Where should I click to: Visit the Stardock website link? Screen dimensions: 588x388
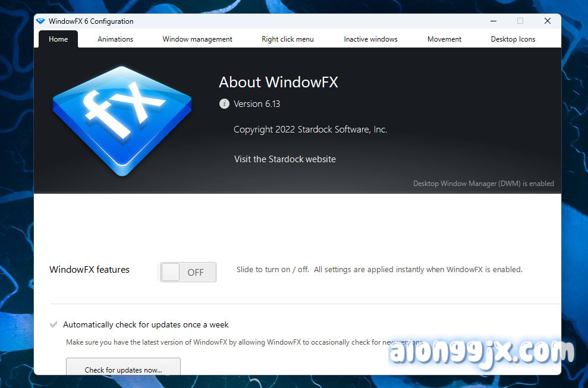(285, 159)
